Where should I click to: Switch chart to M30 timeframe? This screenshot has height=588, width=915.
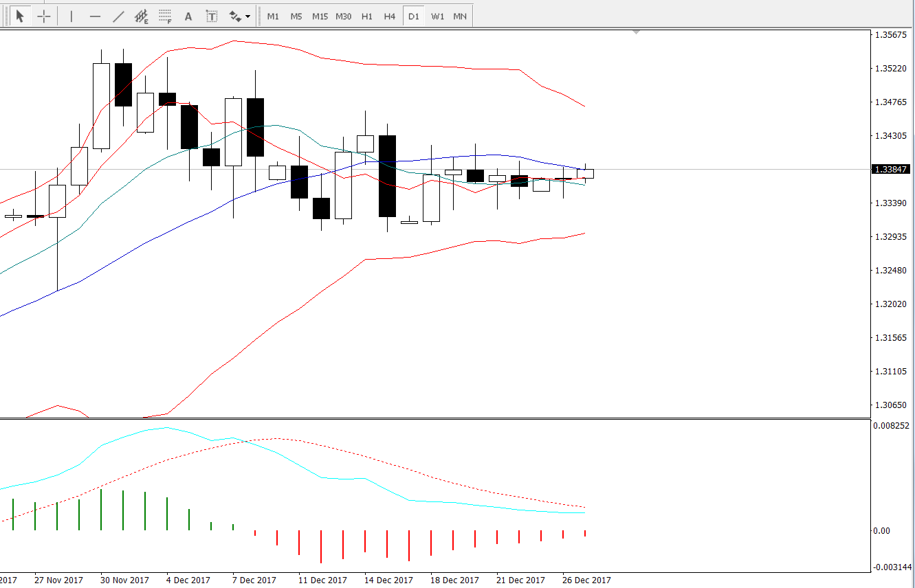(344, 16)
